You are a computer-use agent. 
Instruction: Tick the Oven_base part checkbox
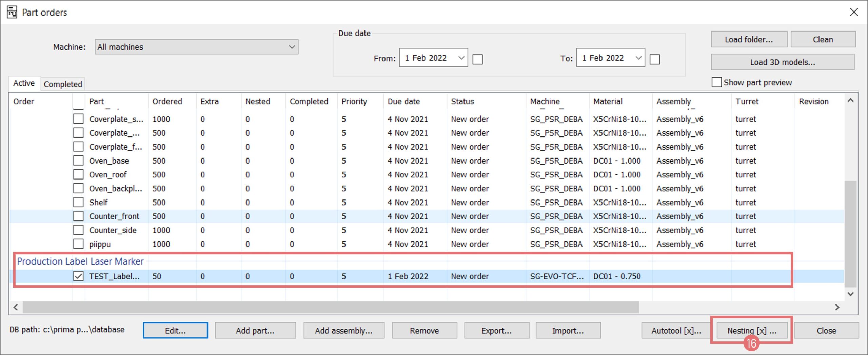[x=78, y=161]
